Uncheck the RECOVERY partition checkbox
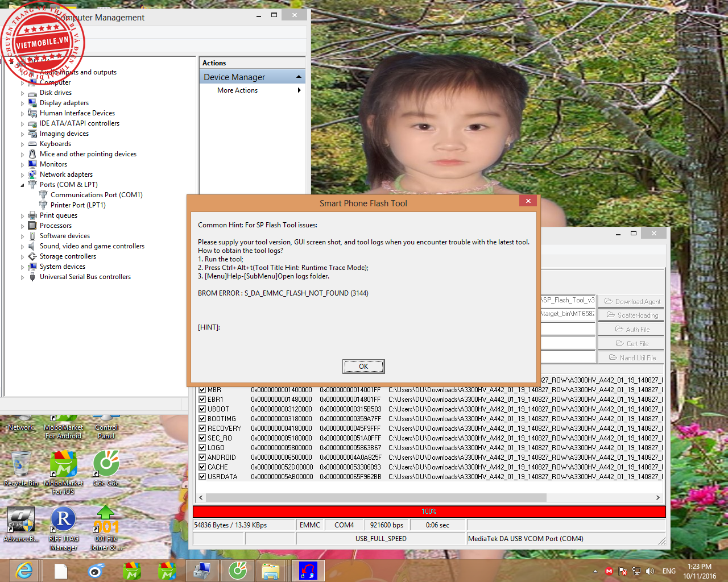 202,429
